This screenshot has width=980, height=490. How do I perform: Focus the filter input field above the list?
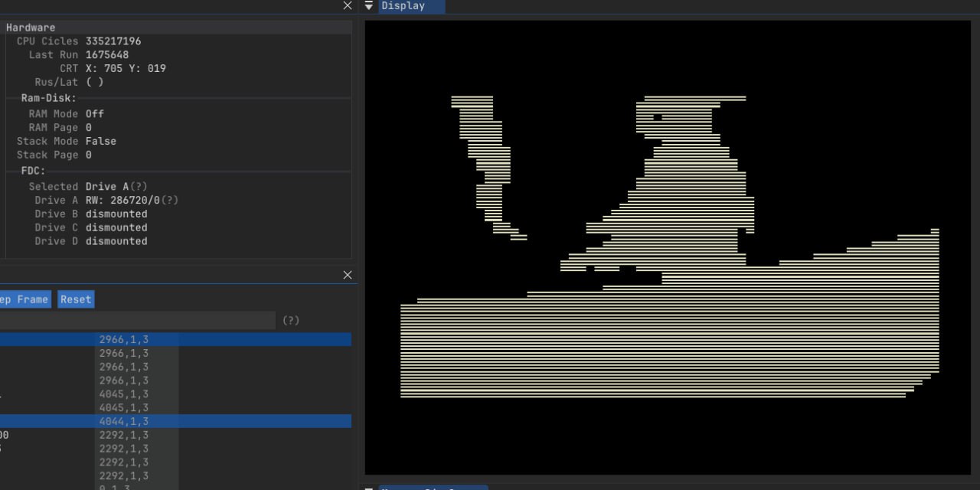pyautogui.click(x=138, y=321)
